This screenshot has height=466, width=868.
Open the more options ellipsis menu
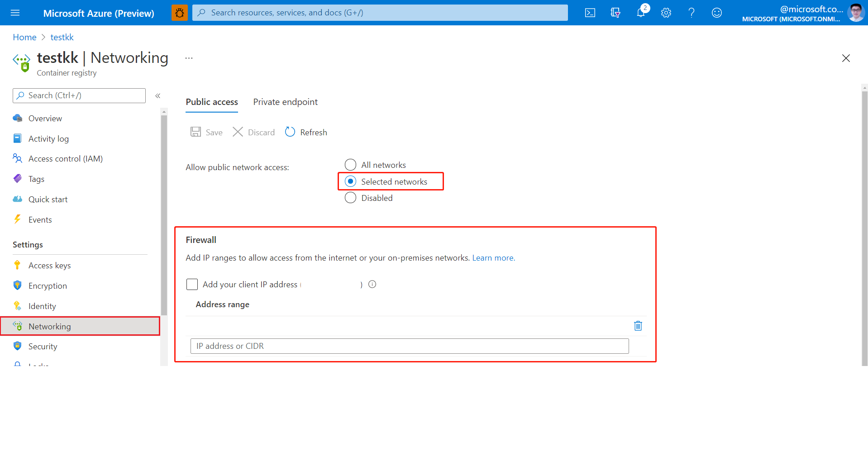[189, 58]
